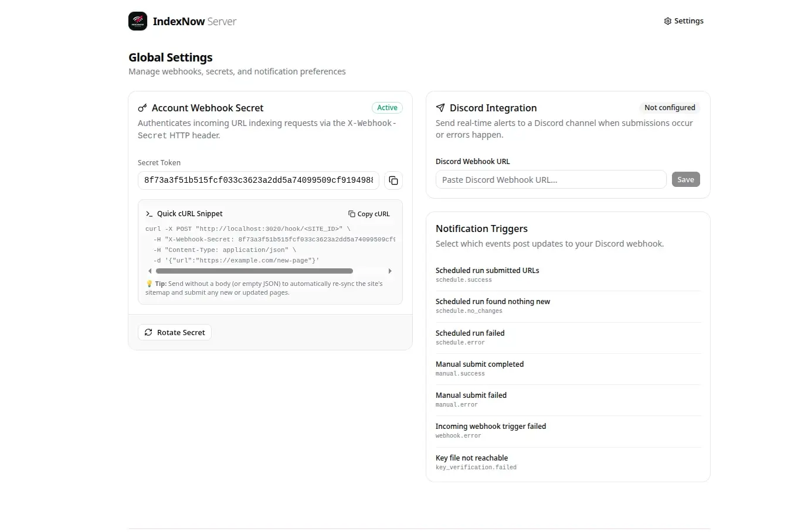
Task: Click the snippet's right scroll arrow
Action: 390,271
